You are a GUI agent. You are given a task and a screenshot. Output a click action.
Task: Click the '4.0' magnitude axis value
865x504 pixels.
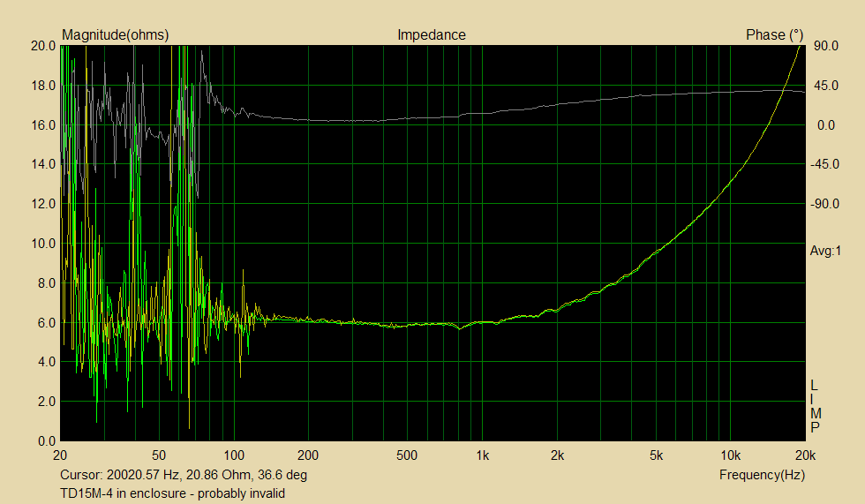(x=46, y=362)
